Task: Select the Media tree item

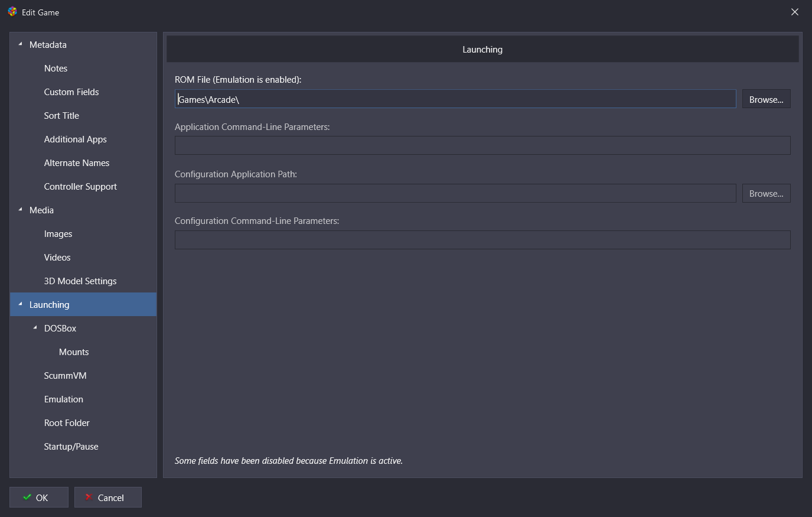Action: click(41, 210)
